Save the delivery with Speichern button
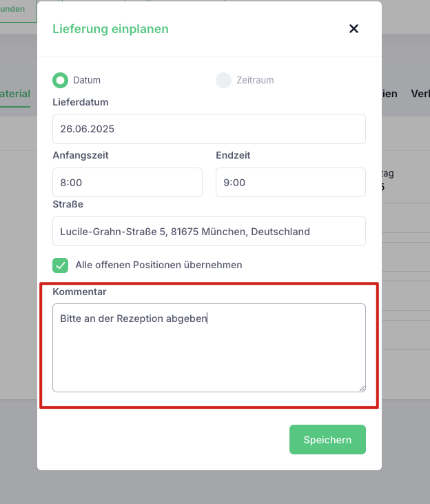This screenshot has width=430, height=504. [327, 439]
